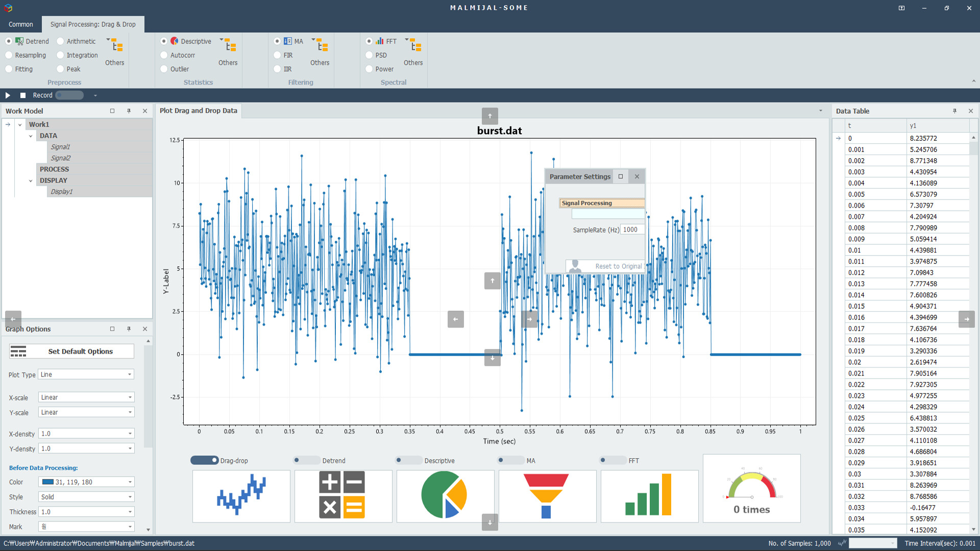
Task: Select the Signal Processing: Drag & Drop tab
Action: (93, 24)
